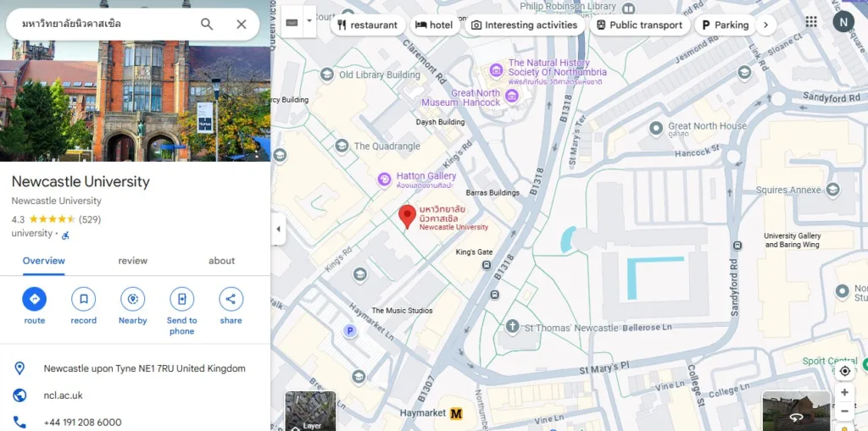Viewport: 868px width, 431px height.
Task: Click the route directions icon
Action: coord(35,299)
